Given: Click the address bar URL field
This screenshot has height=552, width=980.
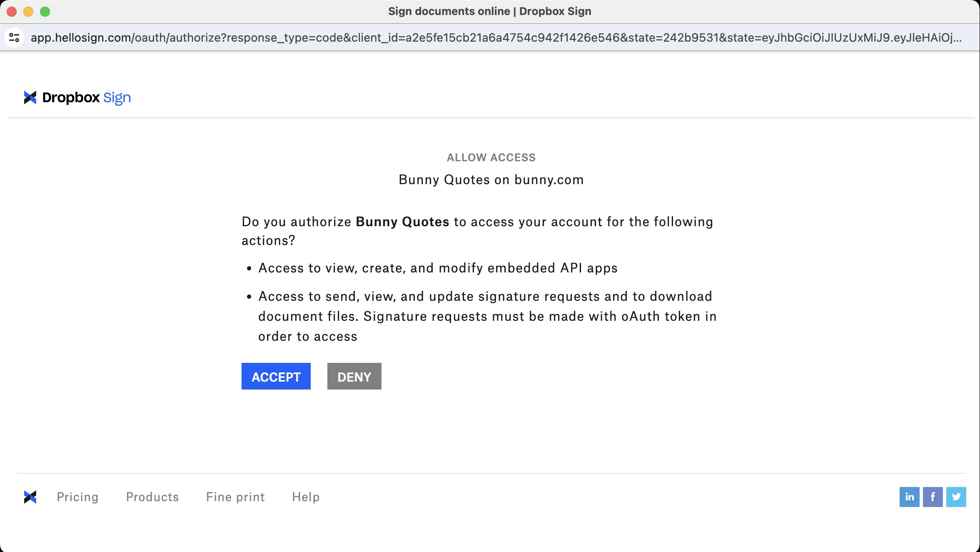Looking at the screenshot, I should [496, 37].
